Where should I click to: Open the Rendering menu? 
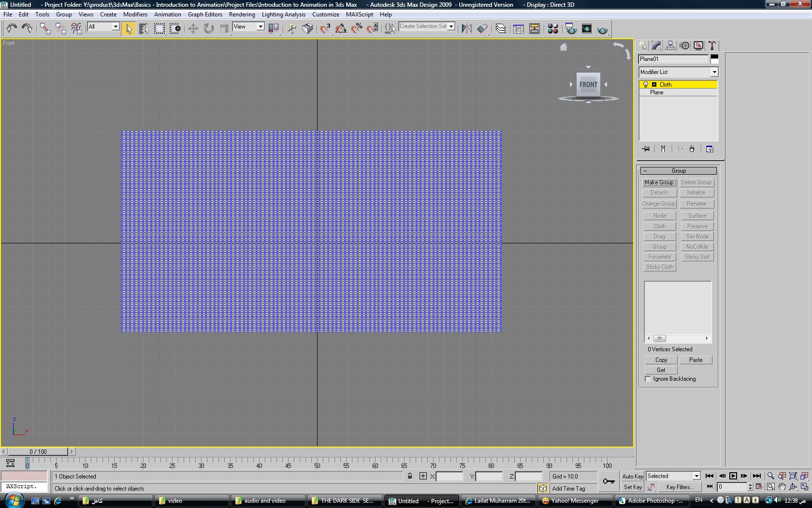242,15
